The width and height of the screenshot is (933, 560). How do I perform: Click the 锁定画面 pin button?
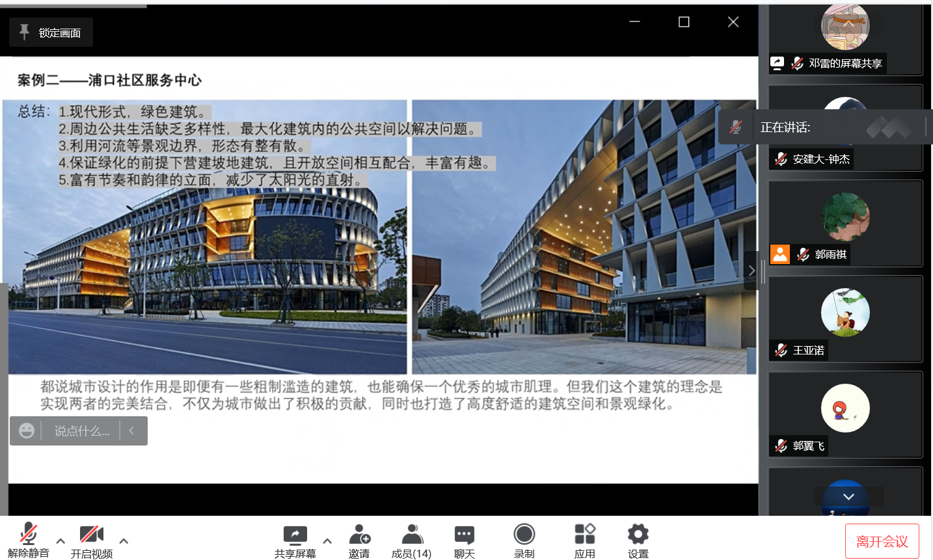pyautogui.click(x=51, y=33)
